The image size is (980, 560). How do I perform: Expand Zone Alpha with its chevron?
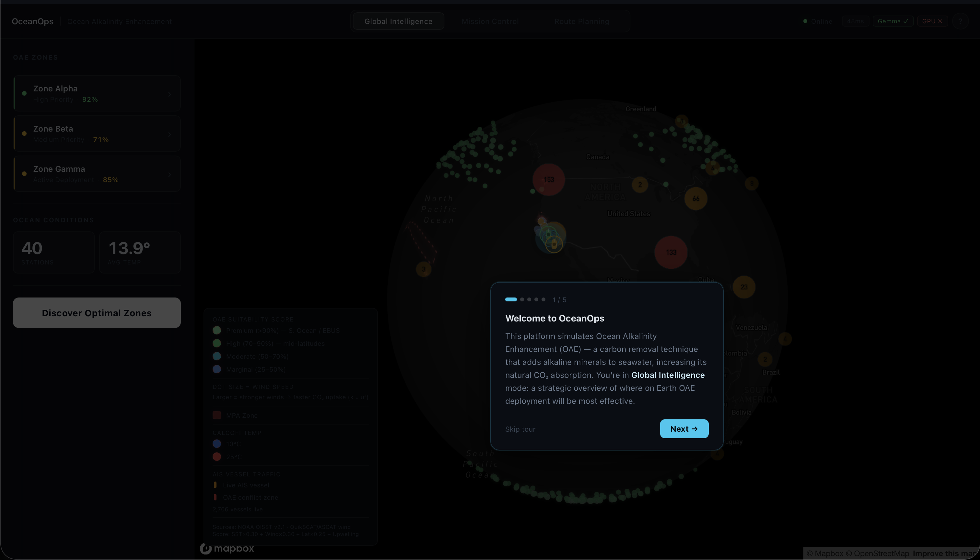tap(169, 94)
